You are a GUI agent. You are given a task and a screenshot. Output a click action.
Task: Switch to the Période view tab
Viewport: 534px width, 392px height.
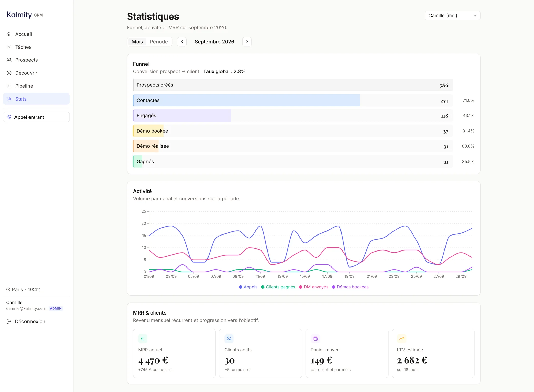tap(159, 42)
